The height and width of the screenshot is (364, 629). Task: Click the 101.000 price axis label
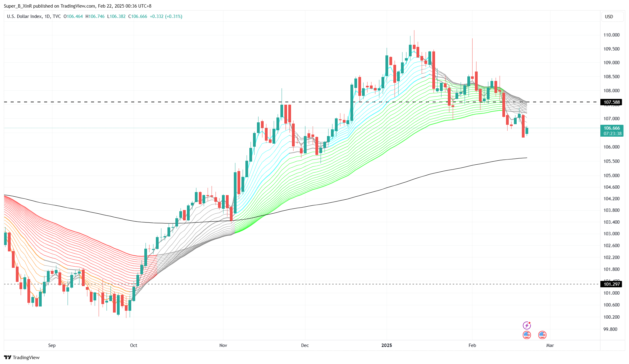click(611, 293)
